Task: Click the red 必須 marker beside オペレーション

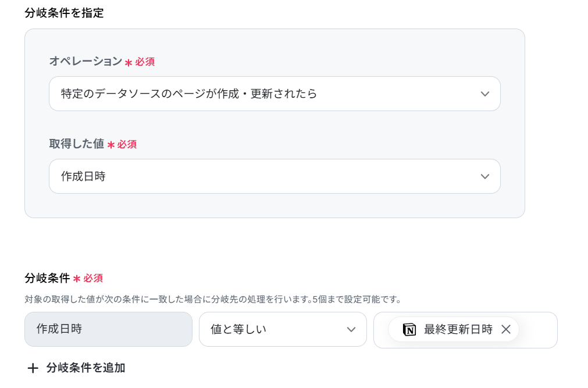Action: click(145, 62)
